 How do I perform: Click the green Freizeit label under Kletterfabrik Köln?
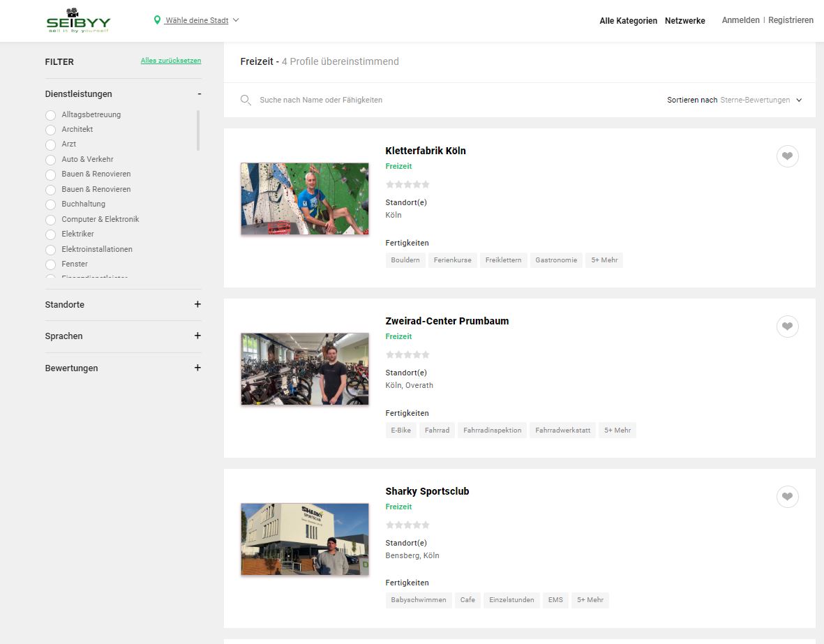click(x=399, y=166)
